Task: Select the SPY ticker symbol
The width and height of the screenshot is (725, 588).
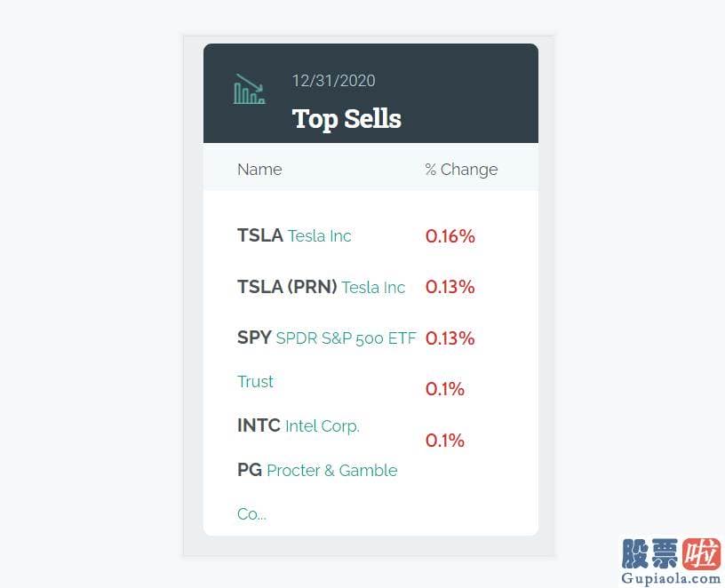Action: [254, 338]
